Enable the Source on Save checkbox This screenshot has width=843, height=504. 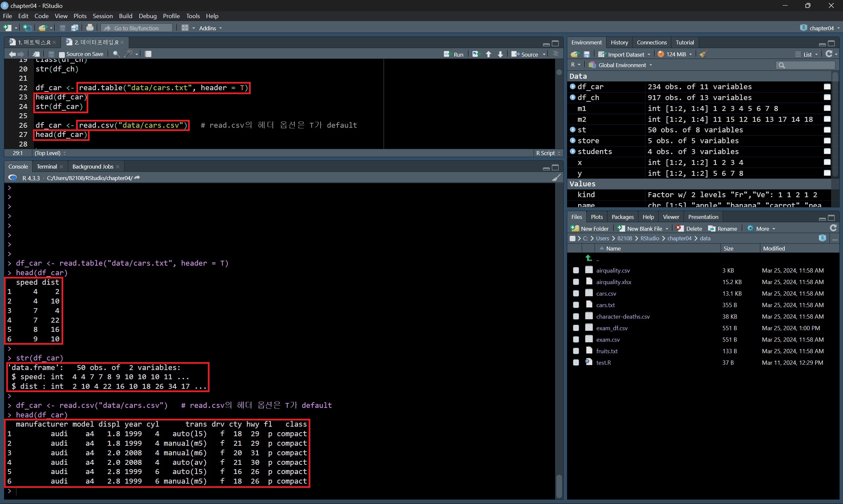coord(62,54)
